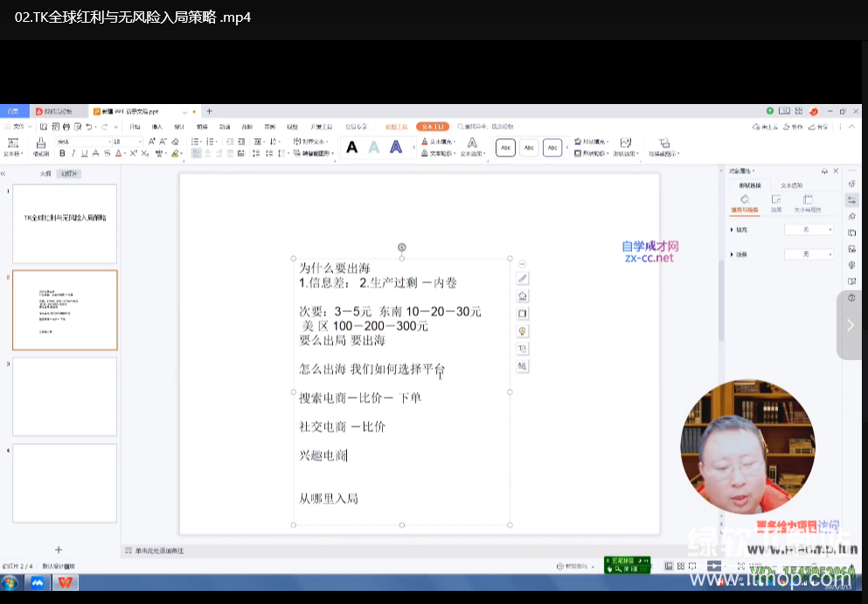Apply superscript formatting
This screenshot has width=868, height=604.
click(134, 153)
